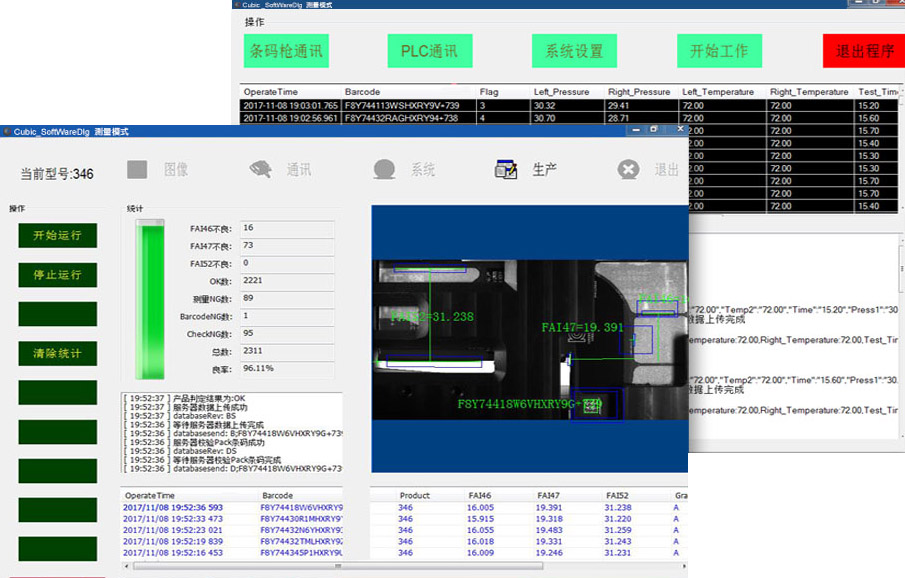The width and height of the screenshot is (905, 578).
Task: Open the 通讯 communication icon
Action: (x=261, y=170)
